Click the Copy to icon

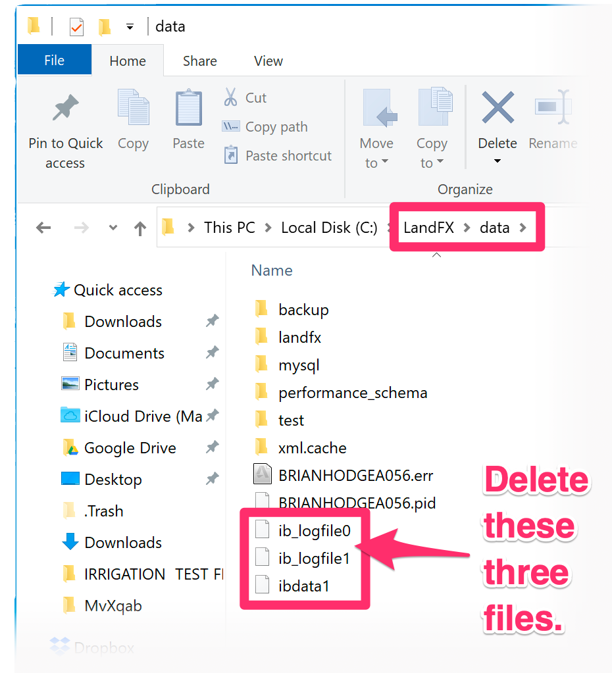tap(435, 107)
